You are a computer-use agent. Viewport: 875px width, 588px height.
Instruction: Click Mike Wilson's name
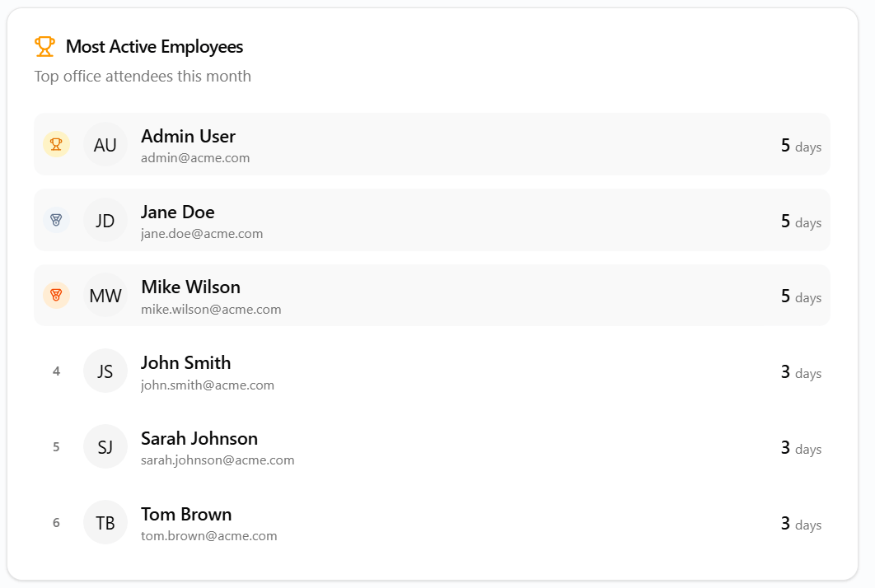[x=190, y=287]
